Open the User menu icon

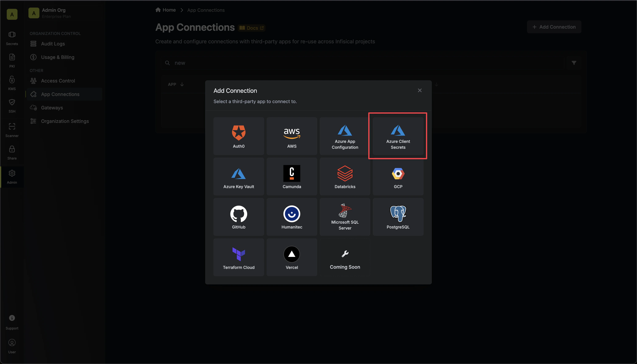pyautogui.click(x=12, y=346)
